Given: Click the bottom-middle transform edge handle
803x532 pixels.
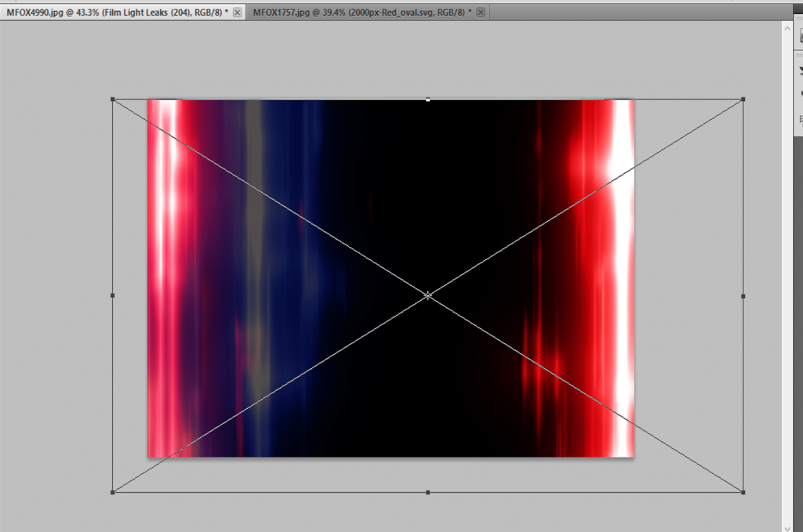Looking at the screenshot, I should click(x=427, y=492).
